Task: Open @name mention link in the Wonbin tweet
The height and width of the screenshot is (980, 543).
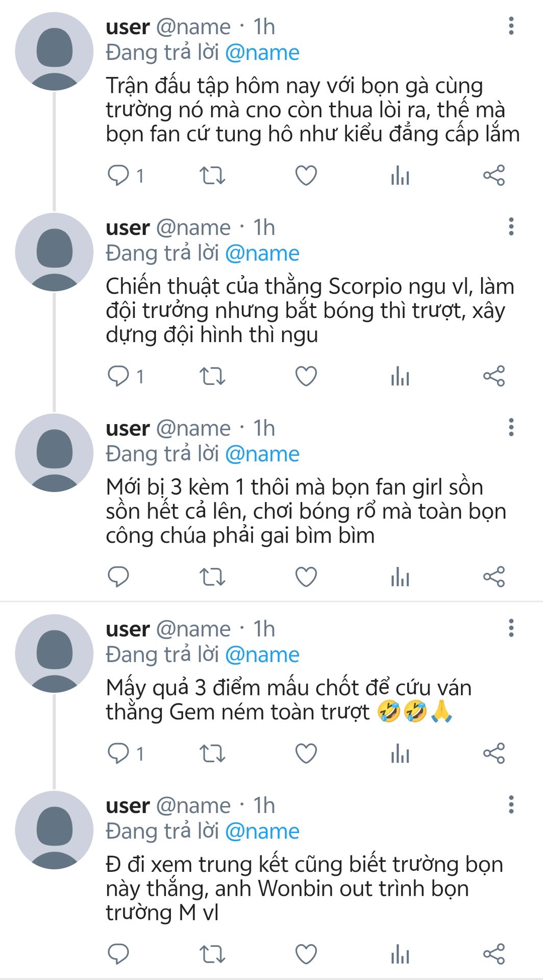Action: coord(262,831)
